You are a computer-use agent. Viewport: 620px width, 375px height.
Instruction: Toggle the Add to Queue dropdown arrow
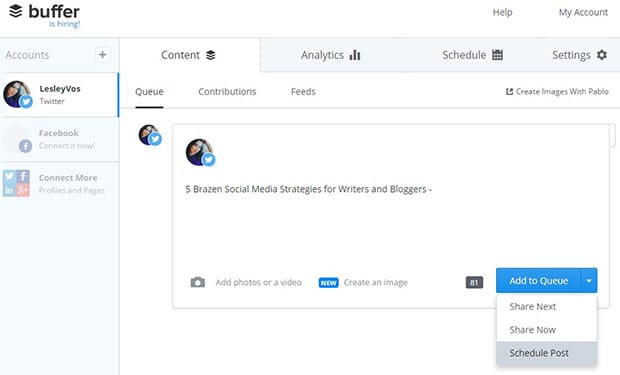pyautogui.click(x=589, y=280)
